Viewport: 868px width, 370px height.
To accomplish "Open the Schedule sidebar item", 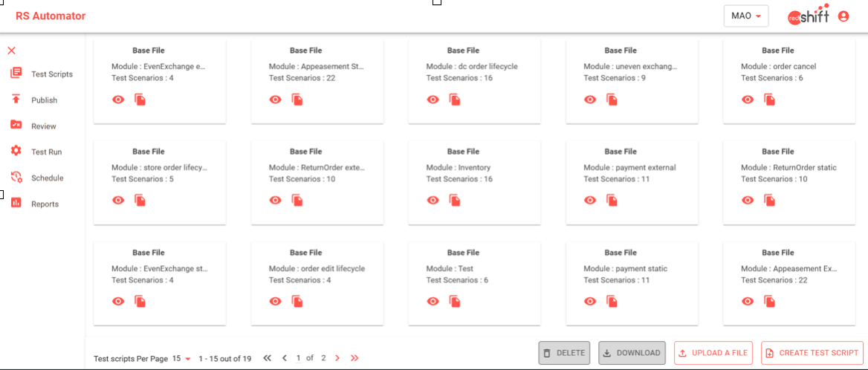I will tap(47, 178).
